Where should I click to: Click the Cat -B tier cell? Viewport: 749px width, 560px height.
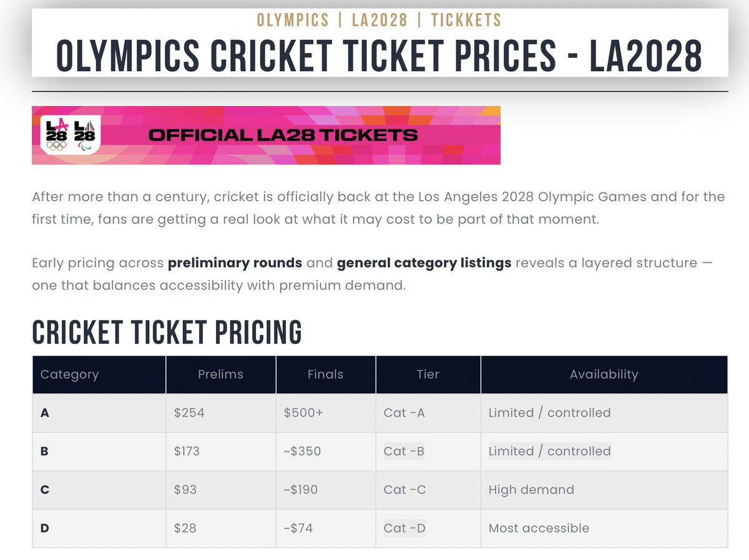[x=404, y=451]
